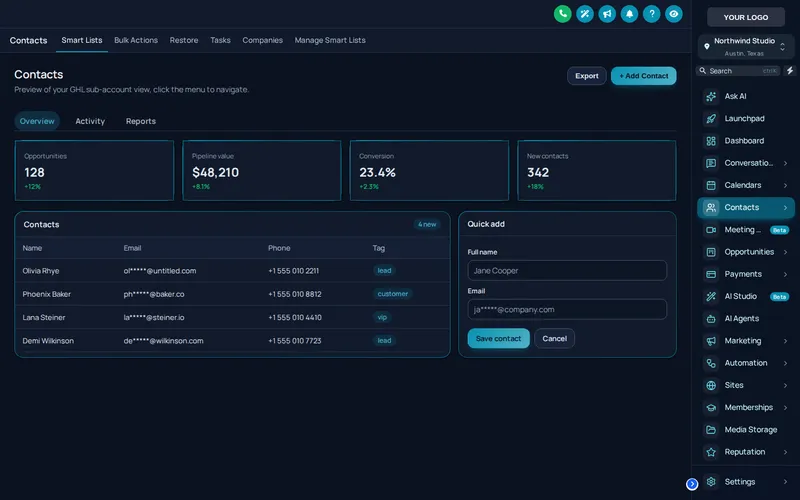
Task: Click the YOUR LOGO button
Action: [745, 17]
